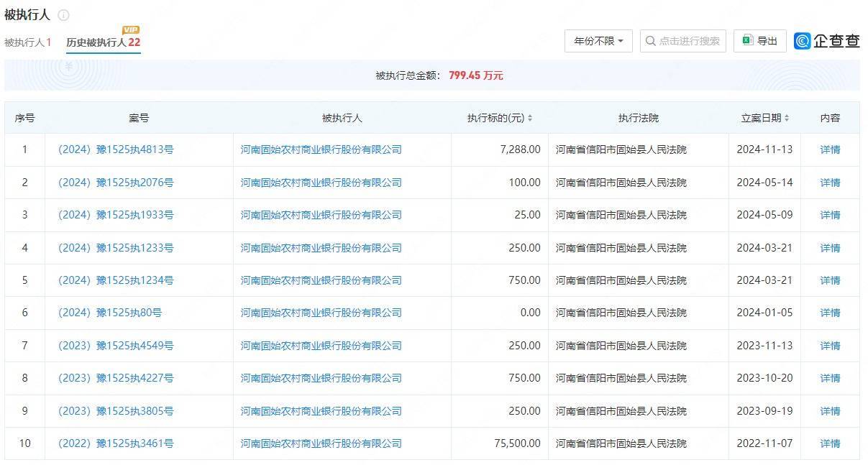The width and height of the screenshot is (868, 465).
Task: View 详情 for case 执1933号
Action: [830, 215]
